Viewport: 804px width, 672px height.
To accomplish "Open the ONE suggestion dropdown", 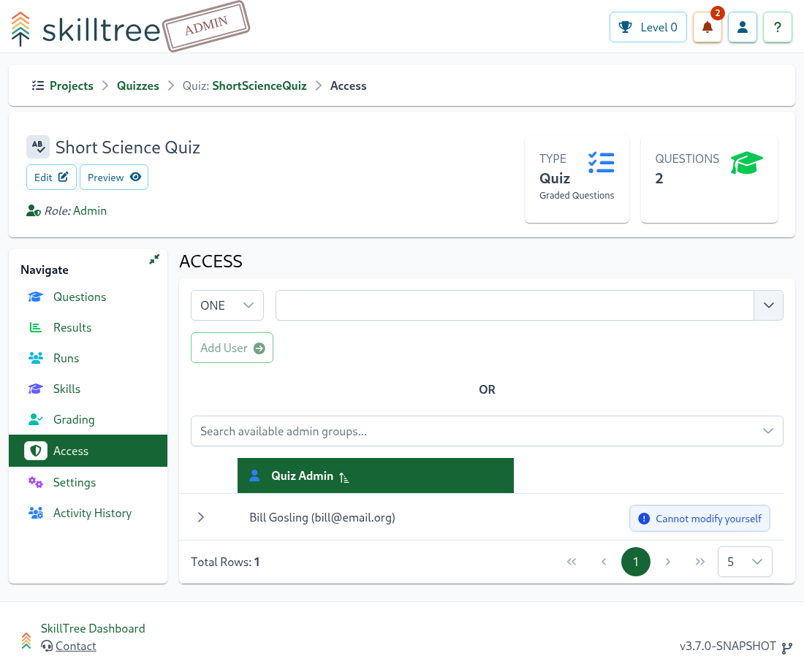I will [x=227, y=305].
